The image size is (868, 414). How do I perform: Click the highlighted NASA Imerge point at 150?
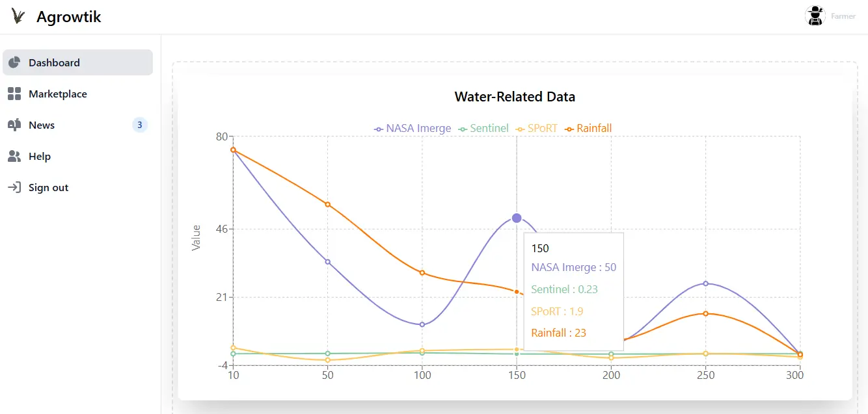(517, 218)
